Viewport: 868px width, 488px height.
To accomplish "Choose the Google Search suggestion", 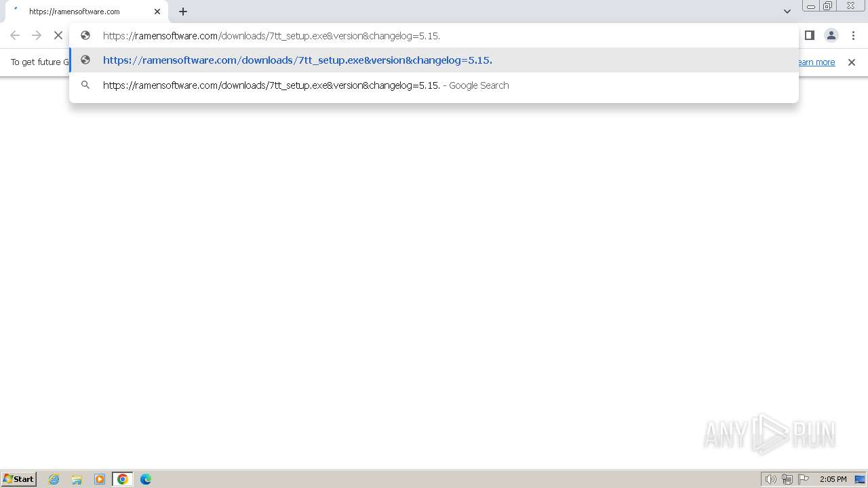I will [434, 85].
